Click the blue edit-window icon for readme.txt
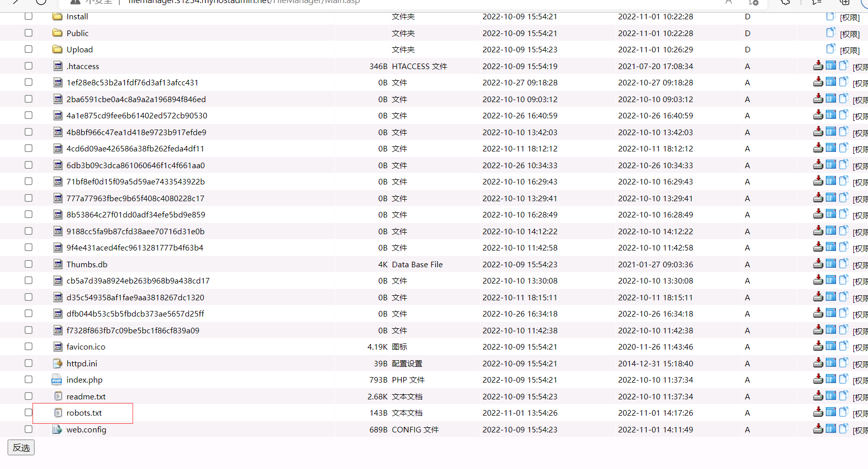 coord(831,396)
